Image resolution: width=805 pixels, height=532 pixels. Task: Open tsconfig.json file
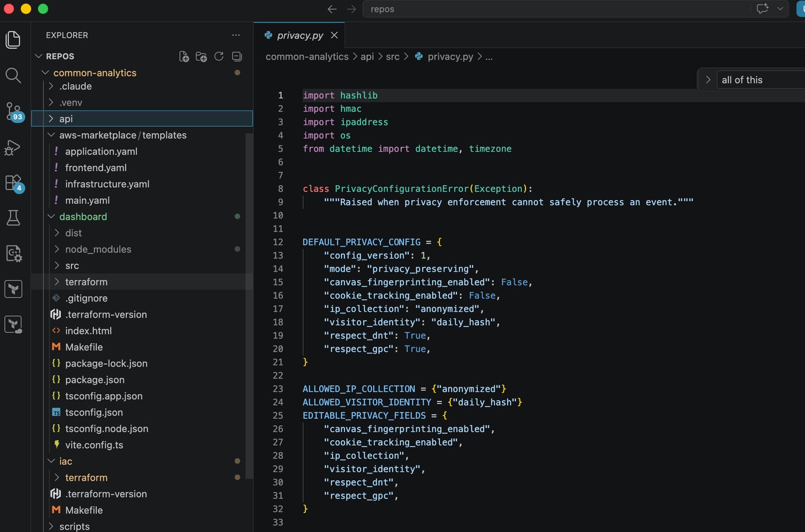click(94, 413)
